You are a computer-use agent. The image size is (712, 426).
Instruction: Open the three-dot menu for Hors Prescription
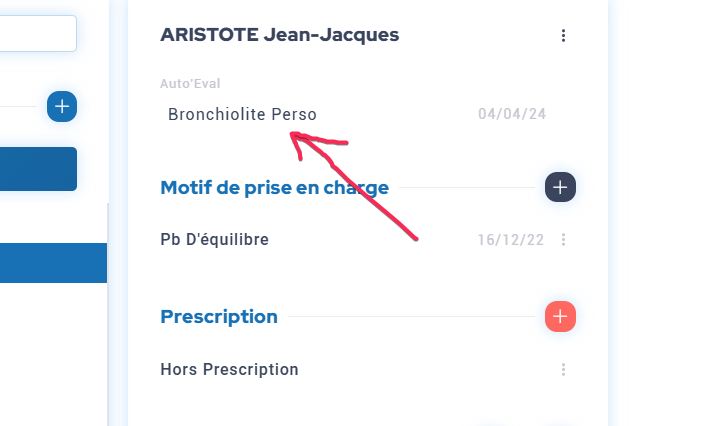[x=563, y=370]
